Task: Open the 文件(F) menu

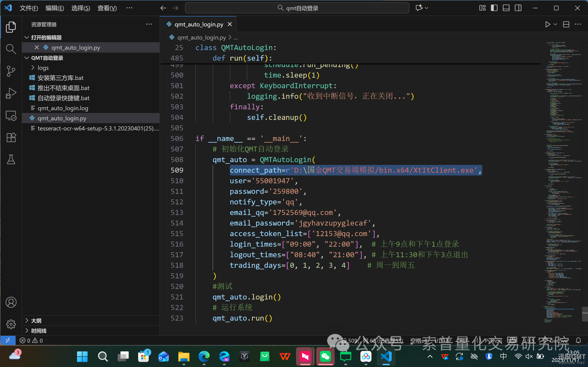Action: pyautogui.click(x=29, y=8)
